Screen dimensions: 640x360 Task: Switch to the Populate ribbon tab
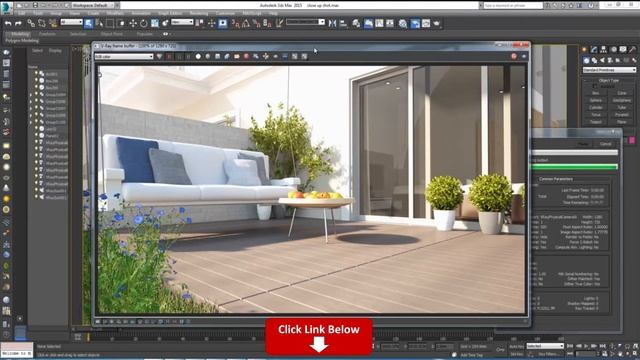pos(144,34)
